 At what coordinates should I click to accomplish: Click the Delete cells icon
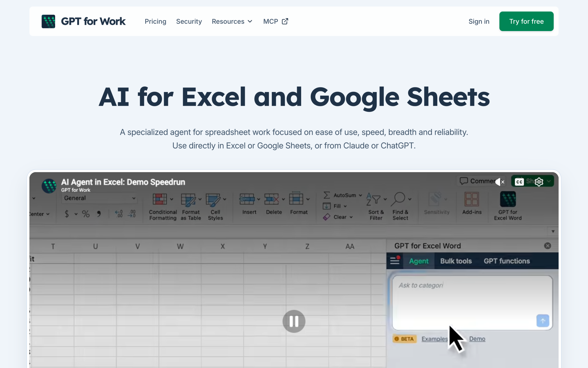pos(271,199)
